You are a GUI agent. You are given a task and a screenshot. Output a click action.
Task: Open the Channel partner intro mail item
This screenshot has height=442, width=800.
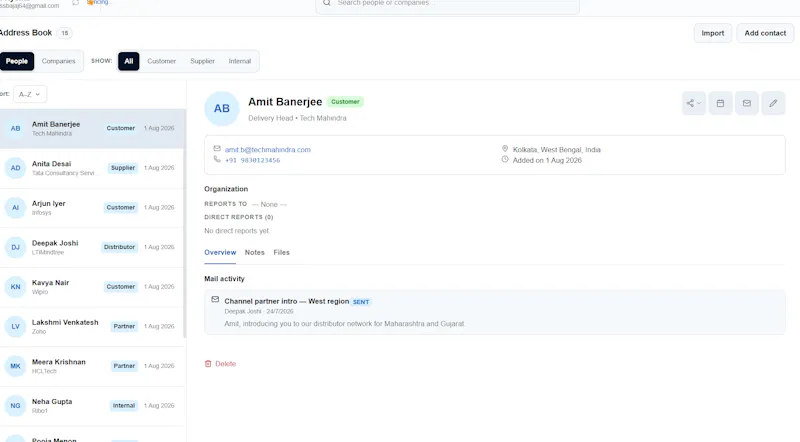click(x=494, y=312)
